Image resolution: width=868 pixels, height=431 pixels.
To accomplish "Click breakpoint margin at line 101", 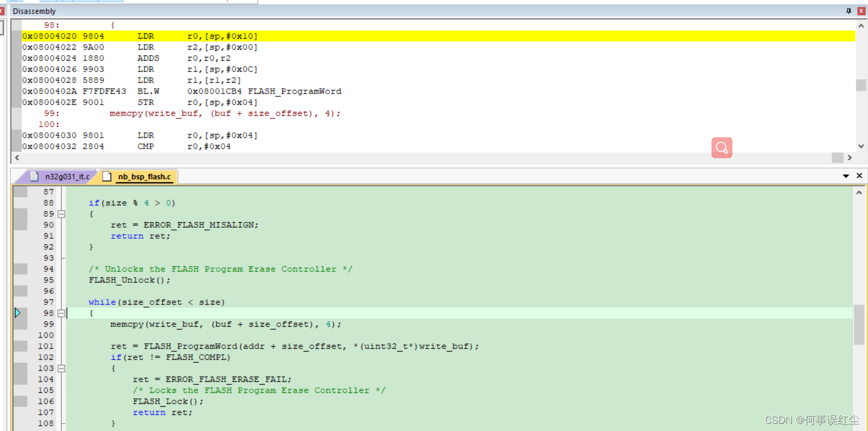I will click(x=20, y=346).
